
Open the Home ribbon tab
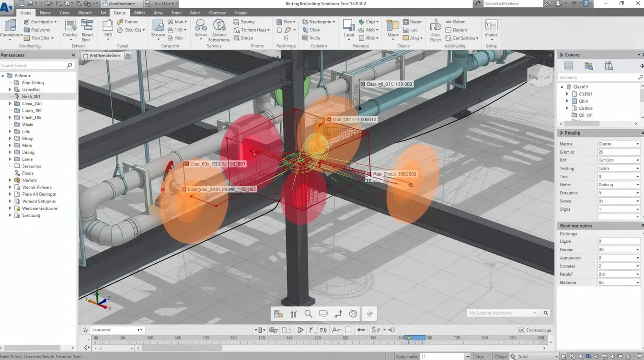tap(26, 13)
